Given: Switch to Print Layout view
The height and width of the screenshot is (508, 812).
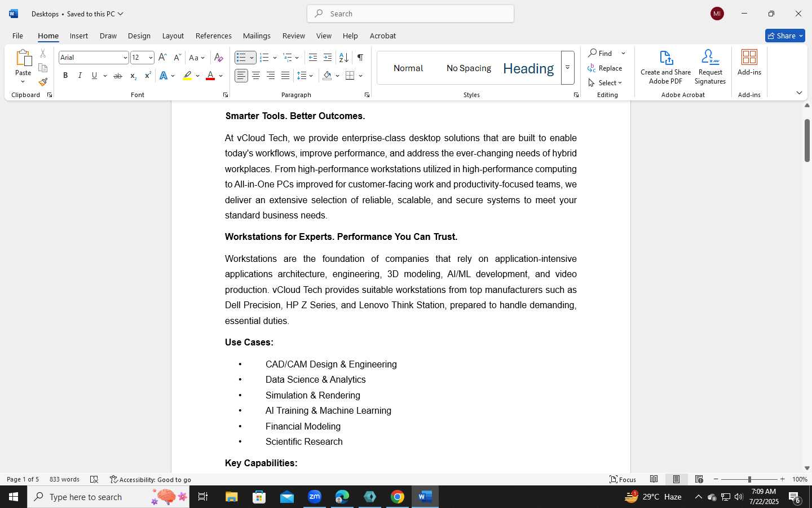Looking at the screenshot, I should tap(677, 479).
